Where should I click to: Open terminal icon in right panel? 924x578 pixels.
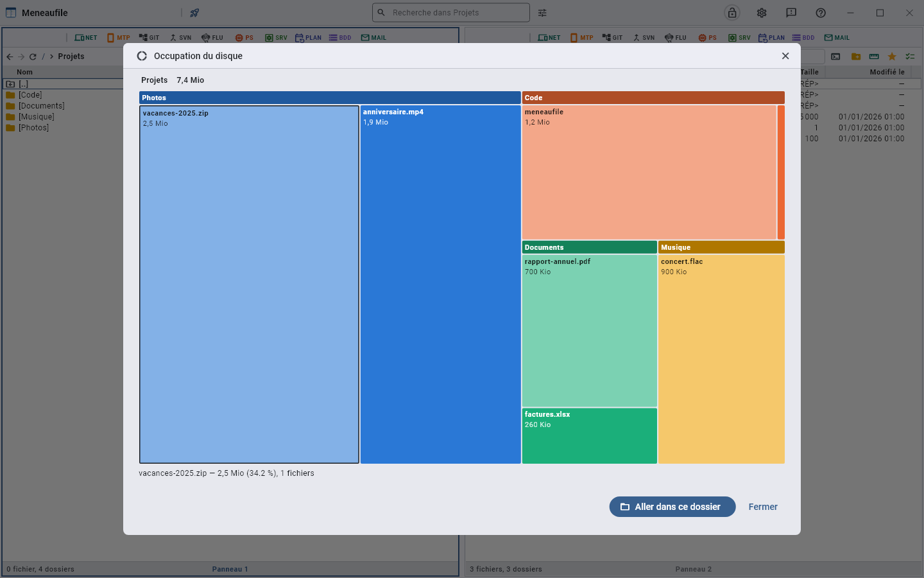pyautogui.click(x=835, y=57)
